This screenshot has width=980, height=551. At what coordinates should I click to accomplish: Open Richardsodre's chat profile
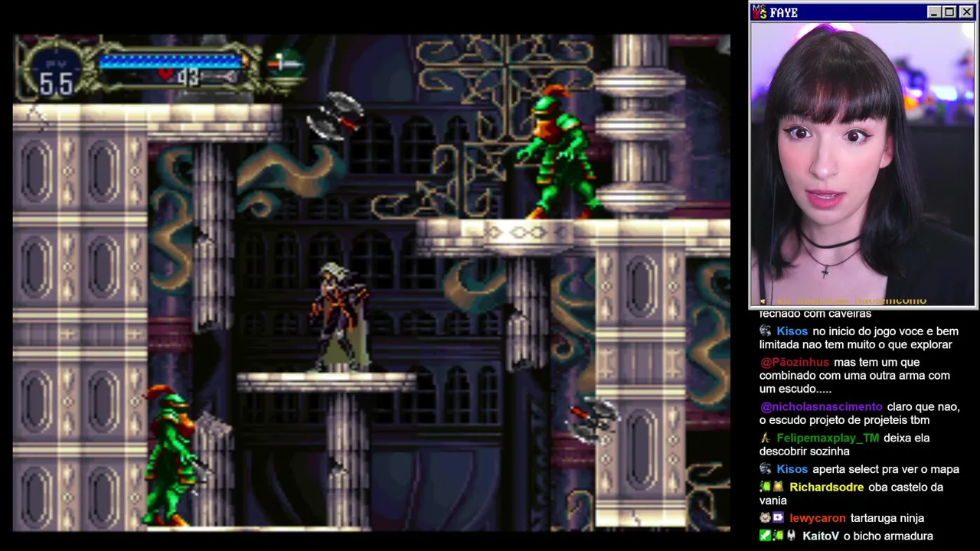(x=827, y=487)
